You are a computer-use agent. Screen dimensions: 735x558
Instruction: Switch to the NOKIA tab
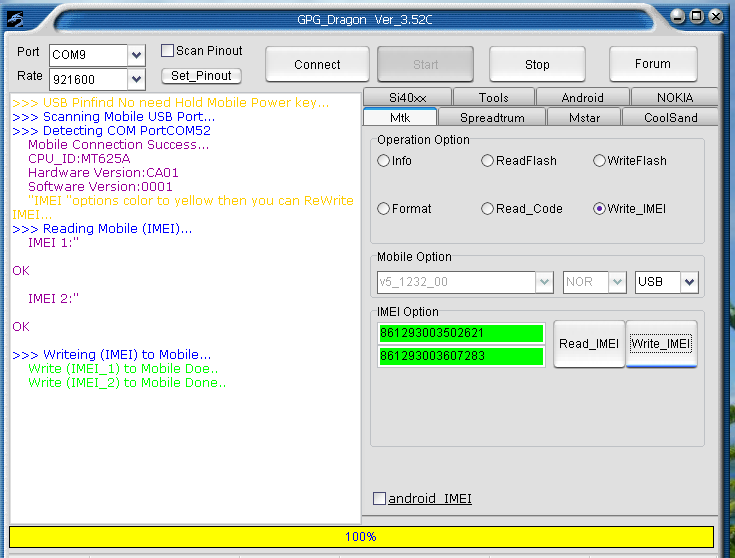pos(674,97)
